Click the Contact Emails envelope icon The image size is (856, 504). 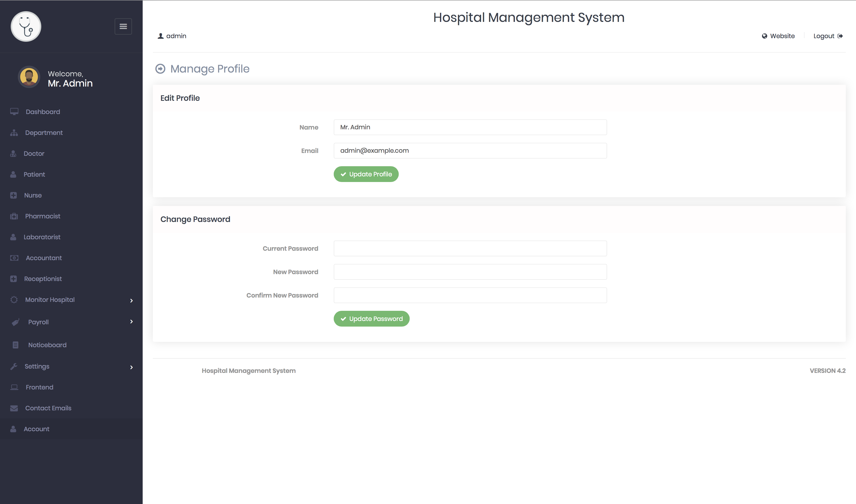click(x=14, y=408)
